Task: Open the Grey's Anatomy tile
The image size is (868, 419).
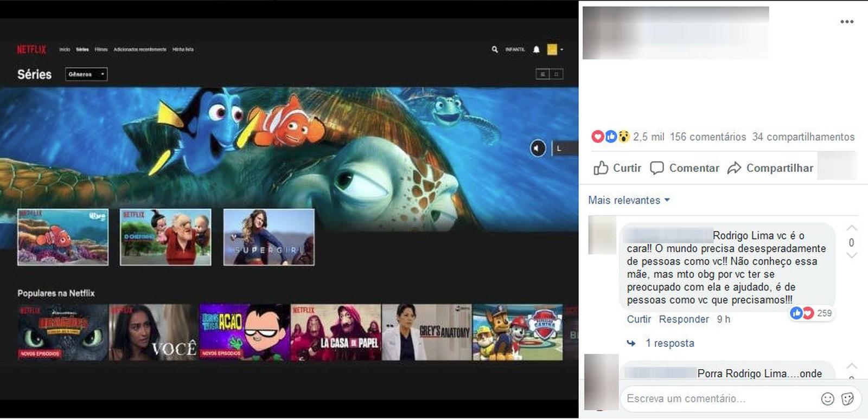Action: pyautogui.click(x=427, y=332)
